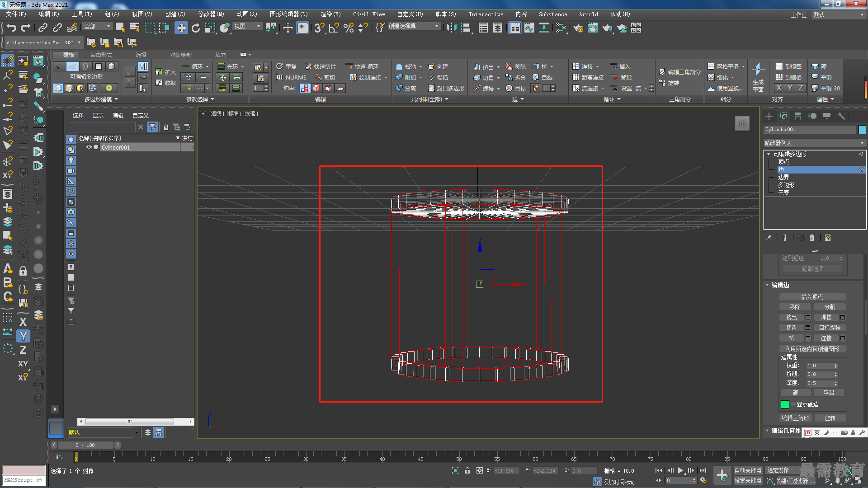Open the 焊接 settings box
The height and width of the screenshot is (488, 868).
[843, 317]
